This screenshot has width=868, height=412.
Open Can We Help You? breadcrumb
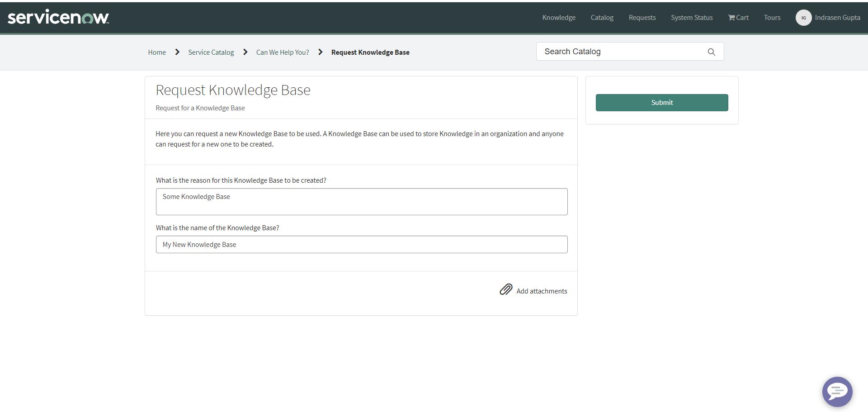pyautogui.click(x=283, y=52)
